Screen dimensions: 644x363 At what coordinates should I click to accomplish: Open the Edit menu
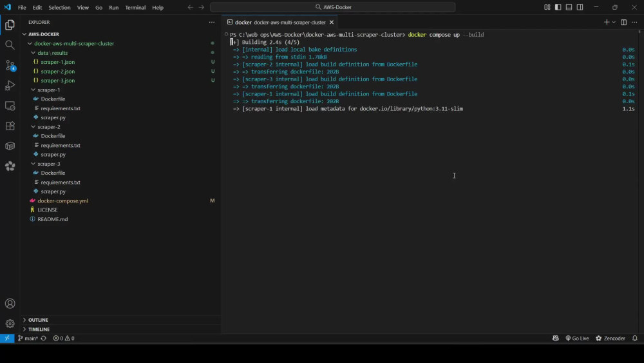[37, 7]
